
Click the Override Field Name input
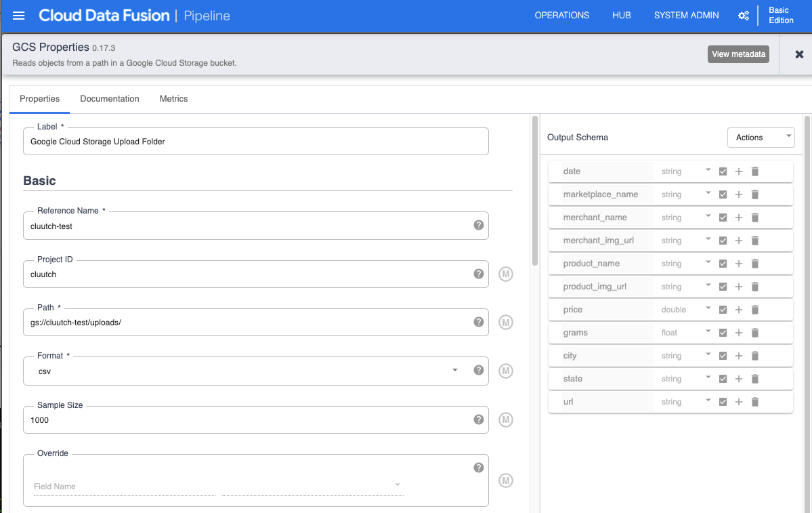click(x=125, y=486)
